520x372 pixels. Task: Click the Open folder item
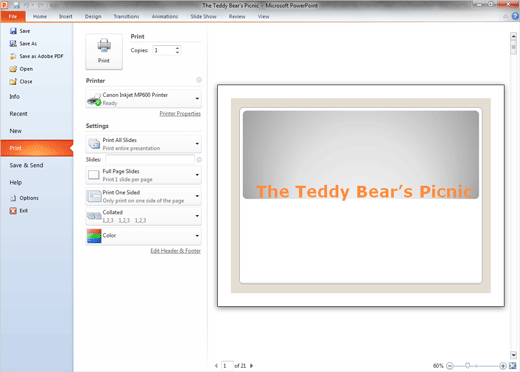[x=21, y=69]
